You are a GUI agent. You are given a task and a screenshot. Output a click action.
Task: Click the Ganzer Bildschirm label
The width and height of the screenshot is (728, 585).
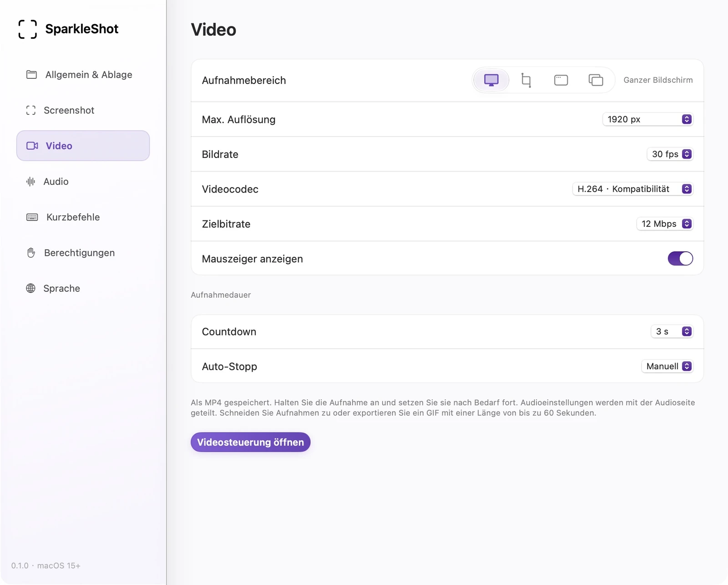(658, 80)
